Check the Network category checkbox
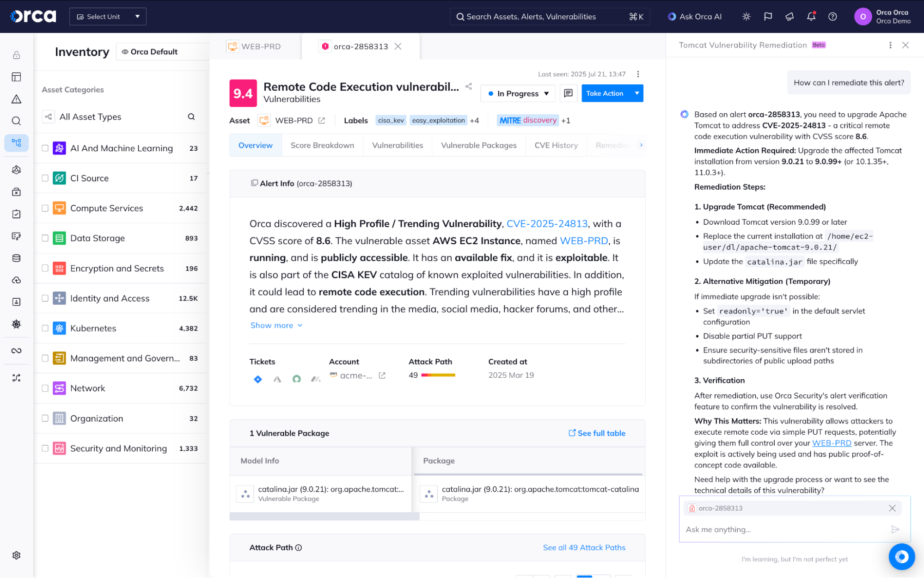The image size is (924, 578). 45,389
